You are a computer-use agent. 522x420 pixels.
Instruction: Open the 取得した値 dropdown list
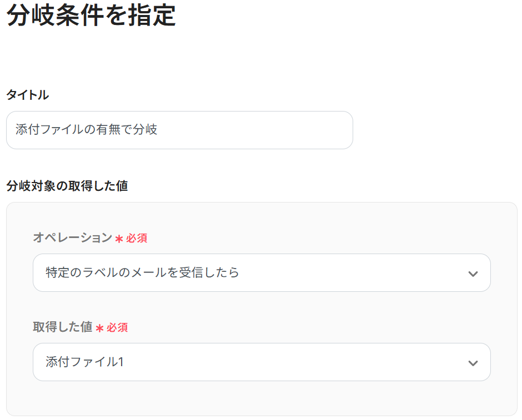262,362
